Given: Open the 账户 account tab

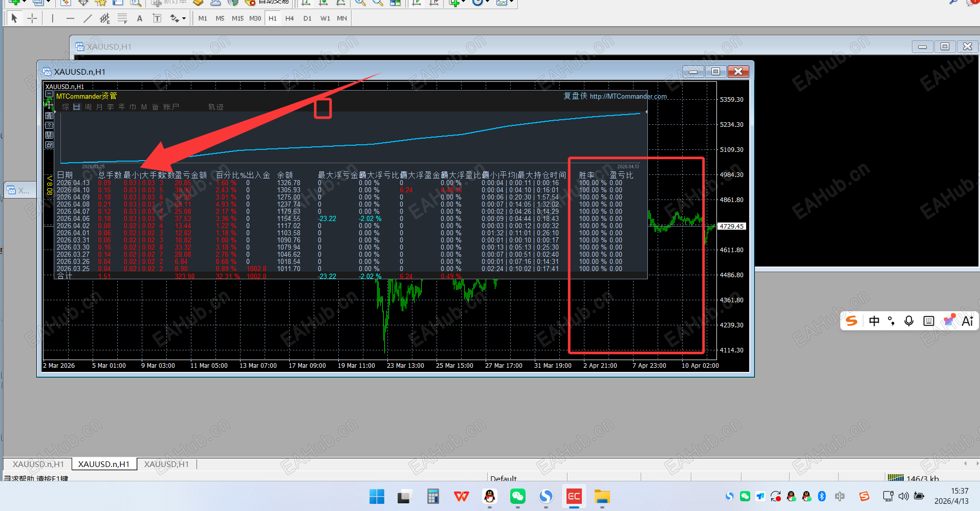Looking at the screenshot, I should click(171, 107).
